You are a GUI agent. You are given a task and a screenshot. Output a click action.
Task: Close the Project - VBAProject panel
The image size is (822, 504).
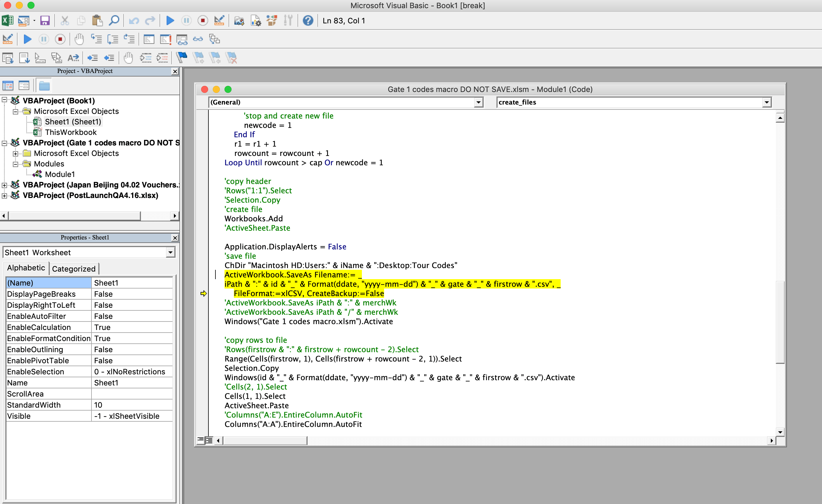pos(175,71)
